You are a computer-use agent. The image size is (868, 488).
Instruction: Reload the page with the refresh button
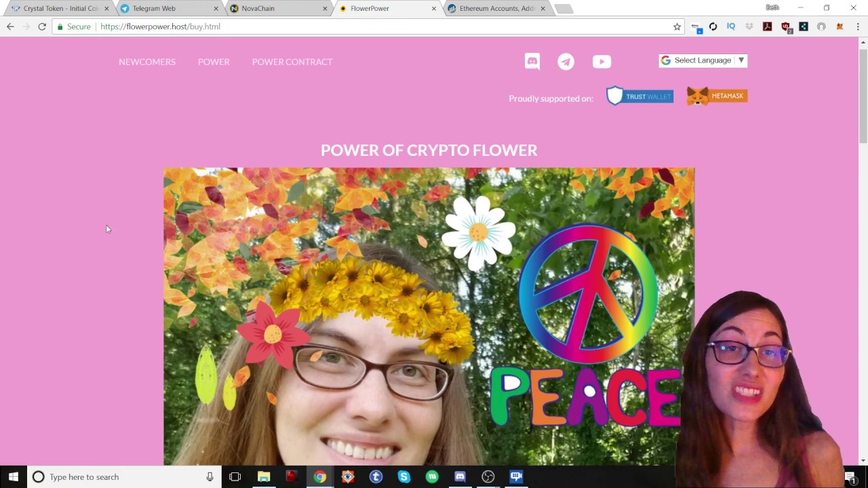(42, 26)
